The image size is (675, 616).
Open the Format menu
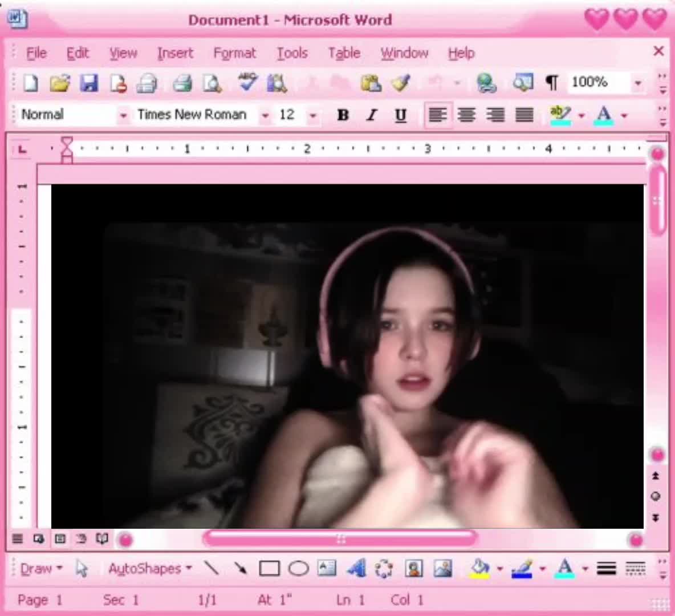[x=235, y=53]
